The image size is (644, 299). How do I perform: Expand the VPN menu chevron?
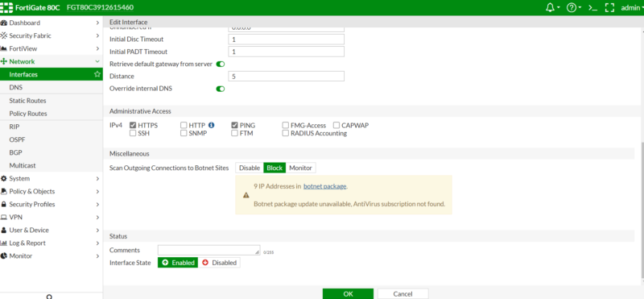(x=97, y=217)
